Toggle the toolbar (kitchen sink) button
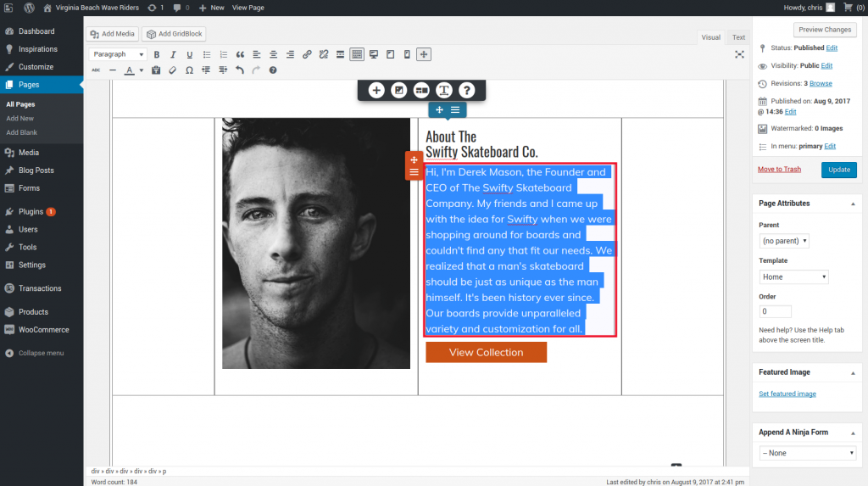The width and height of the screenshot is (868, 486). [x=357, y=54]
